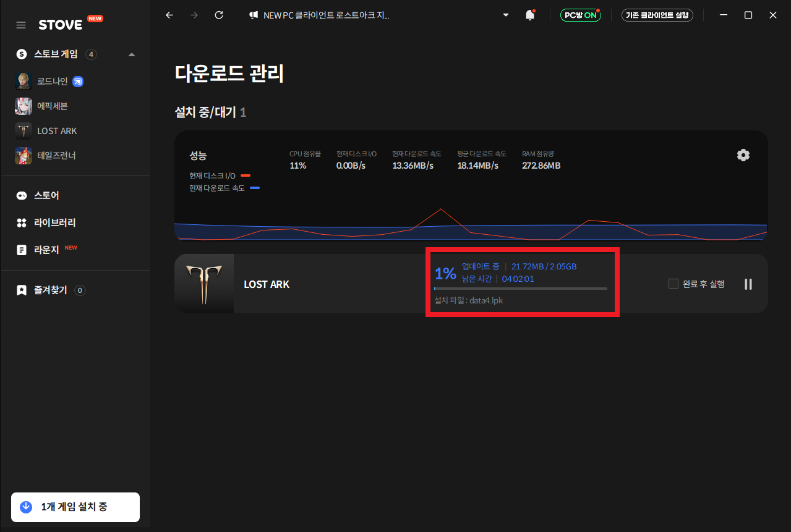Open performance settings gear icon
This screenshot has width=791, height=532.
[x=743, y=155]
